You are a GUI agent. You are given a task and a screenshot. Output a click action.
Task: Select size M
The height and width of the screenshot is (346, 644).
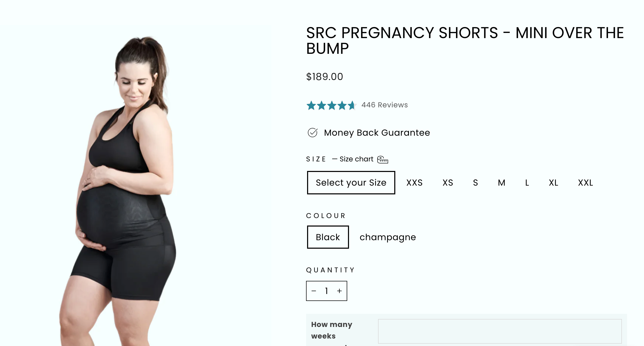click(x=502, y=183)
